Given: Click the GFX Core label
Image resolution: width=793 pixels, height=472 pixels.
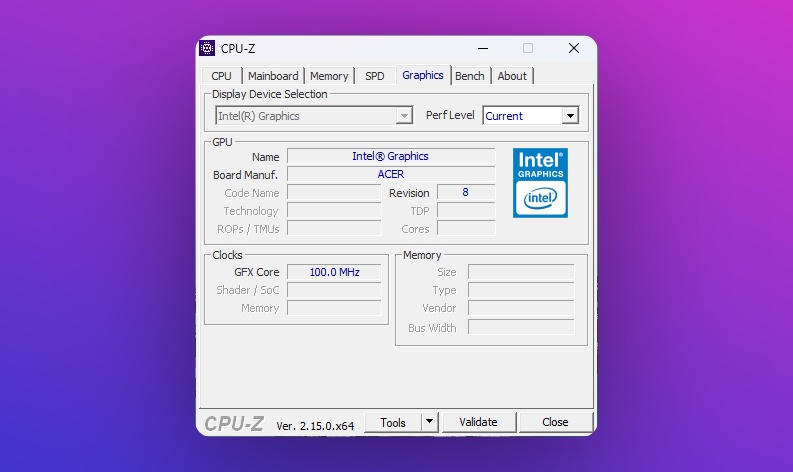Looking at the screenshot, I should click(256, 272).
